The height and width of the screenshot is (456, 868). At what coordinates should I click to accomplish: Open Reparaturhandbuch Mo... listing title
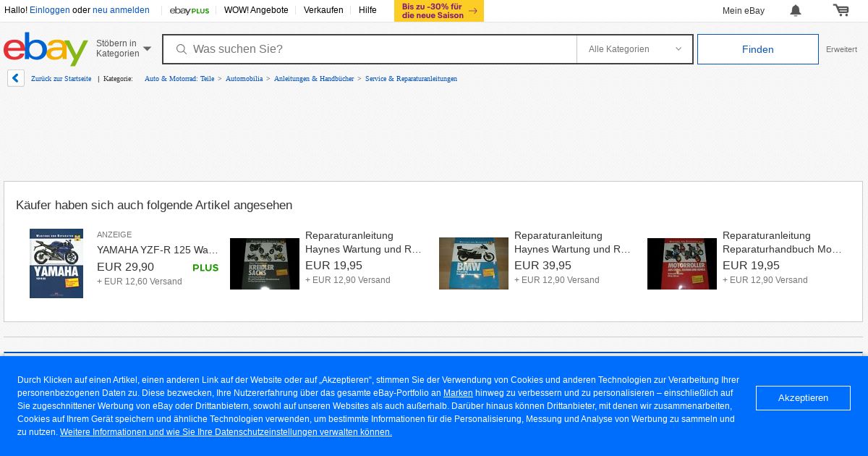click(782, 242)
